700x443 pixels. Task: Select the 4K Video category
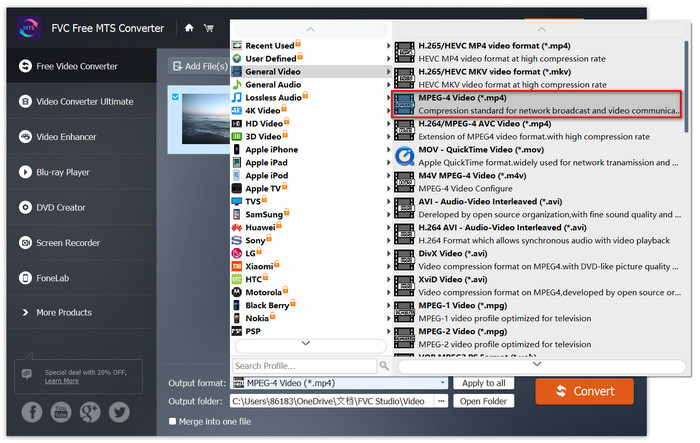[x=311, y=110]
